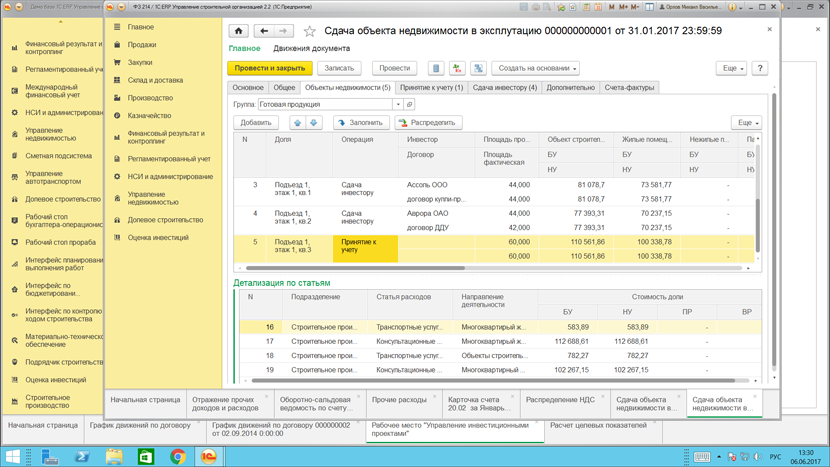Open File Explorer from taskbar
830x467 pixels.
pyautogui.click(x=114, y=456)
